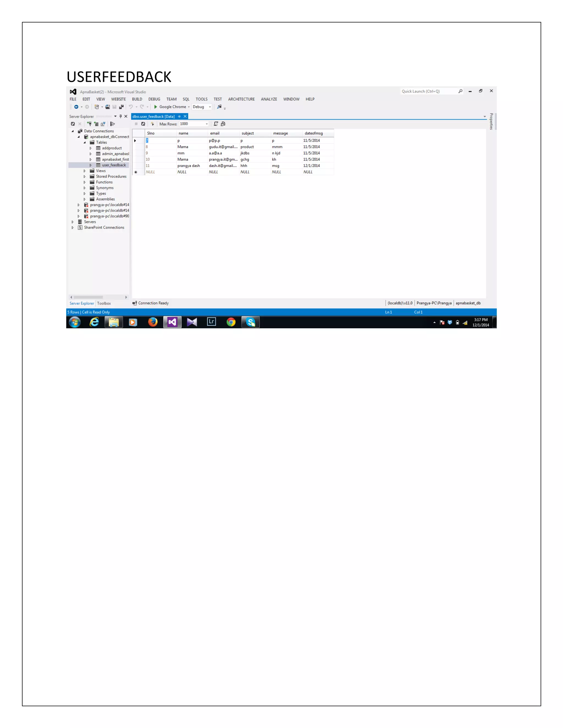Open Firefox from the taskbar
The height and width of the screenshot is (728, 563).
153,322
